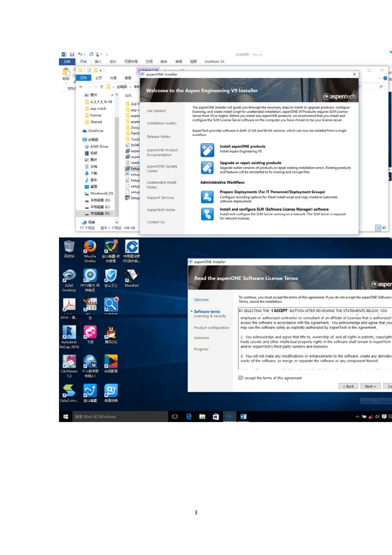This screenshot has width=392, height=555.
Task: Show hidden system tray icons arrow
Action: coord(357,417)
